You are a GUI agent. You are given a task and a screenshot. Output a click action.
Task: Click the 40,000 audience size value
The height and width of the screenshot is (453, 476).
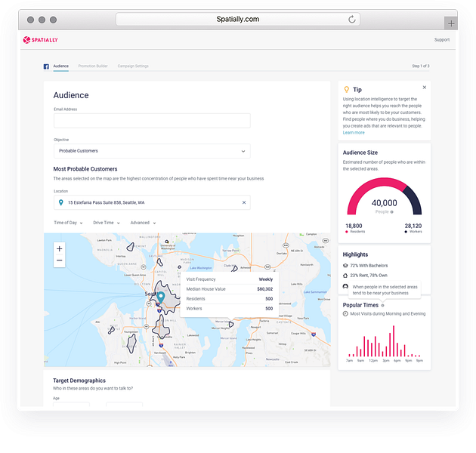point(385,202)
